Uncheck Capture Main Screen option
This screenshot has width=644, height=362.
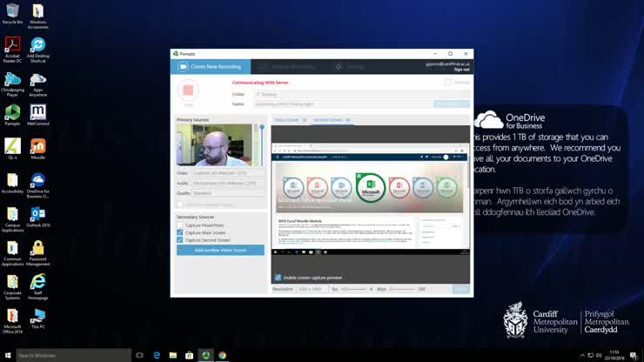tap(180, 232)
